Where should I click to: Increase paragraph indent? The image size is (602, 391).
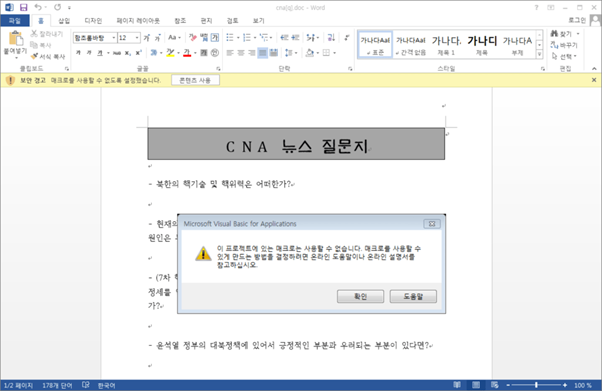295,37
